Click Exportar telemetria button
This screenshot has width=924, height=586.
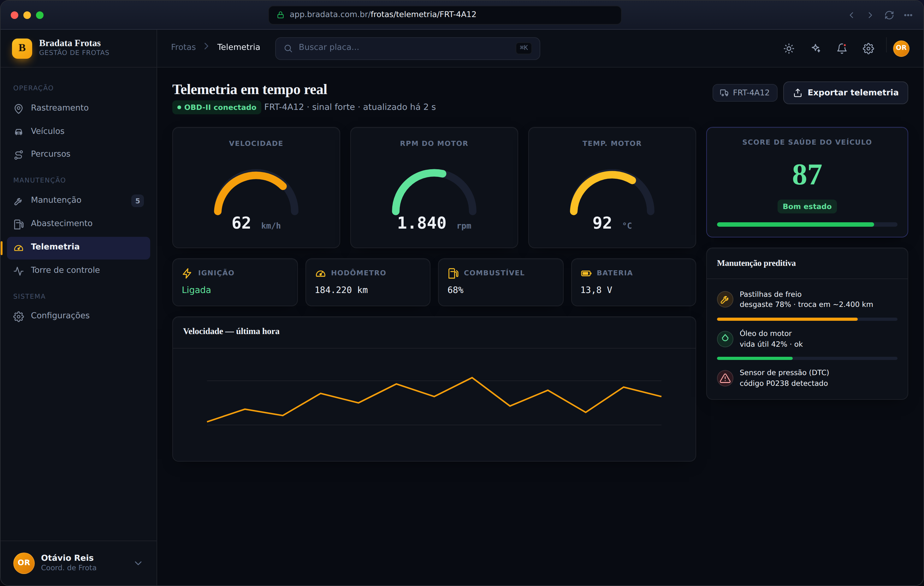click(x=845, y=93)
